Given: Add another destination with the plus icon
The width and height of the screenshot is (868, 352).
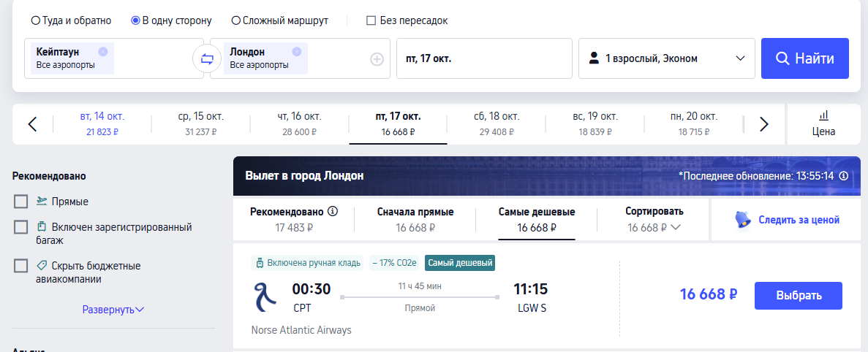Looking at the screenshot, I should click(377, 59).
